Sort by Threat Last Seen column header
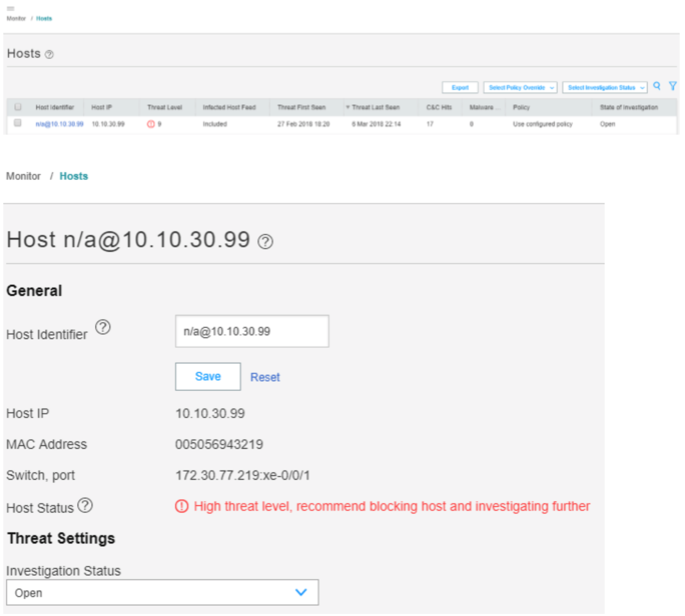 tap(376, 107)
